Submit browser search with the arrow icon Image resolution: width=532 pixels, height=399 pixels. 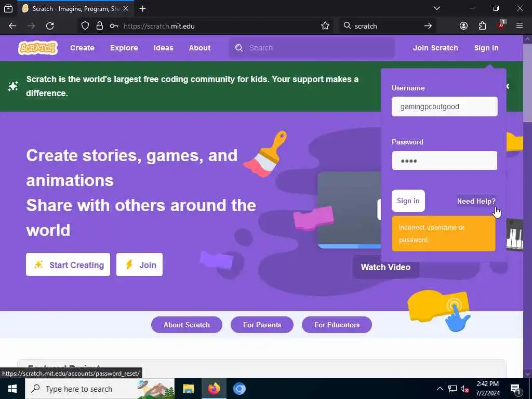point(428,26)
